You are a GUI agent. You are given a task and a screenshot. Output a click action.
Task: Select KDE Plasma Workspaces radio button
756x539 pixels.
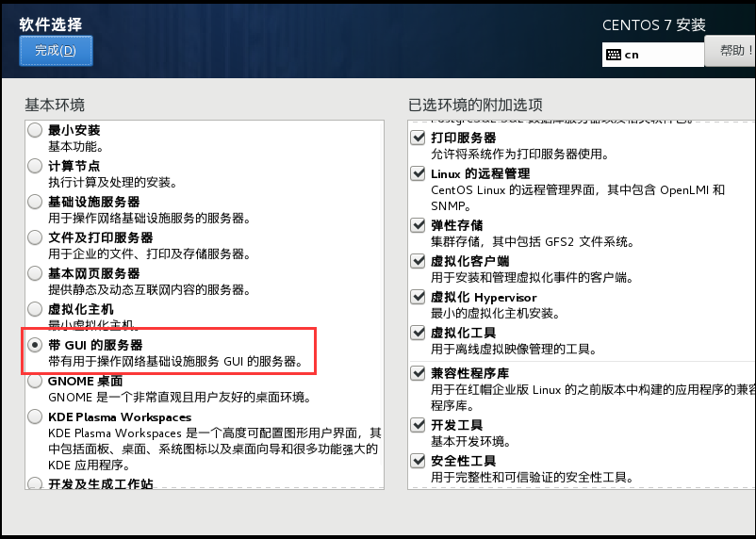(x=35, y=416)
